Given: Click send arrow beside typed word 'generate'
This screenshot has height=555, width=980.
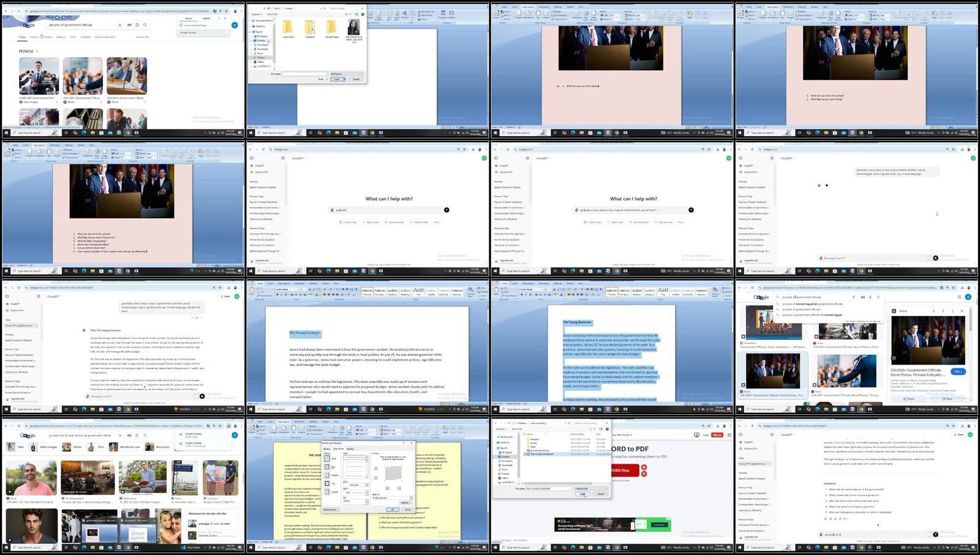Looking at the screenshot, I should pyautogui.click(x=447, y=210).
